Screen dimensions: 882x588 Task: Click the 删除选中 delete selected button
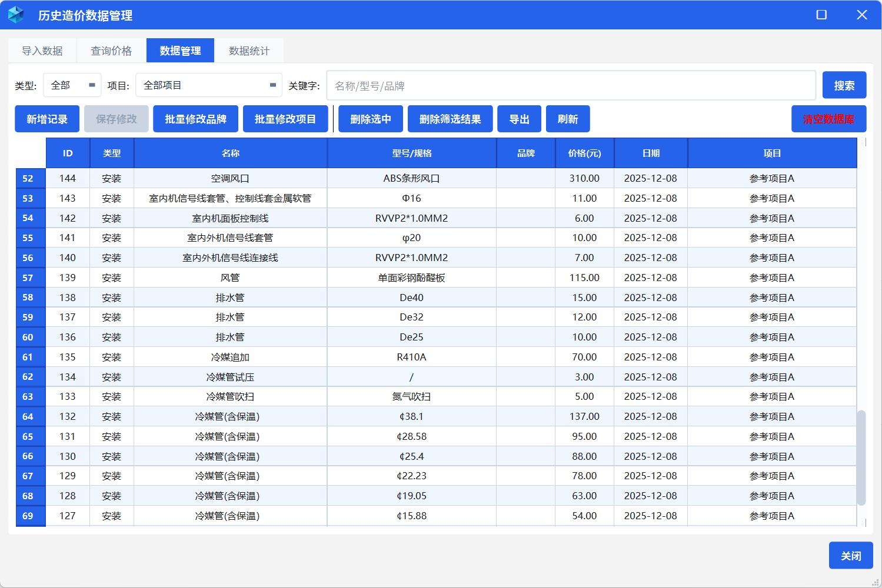[370, 118]
